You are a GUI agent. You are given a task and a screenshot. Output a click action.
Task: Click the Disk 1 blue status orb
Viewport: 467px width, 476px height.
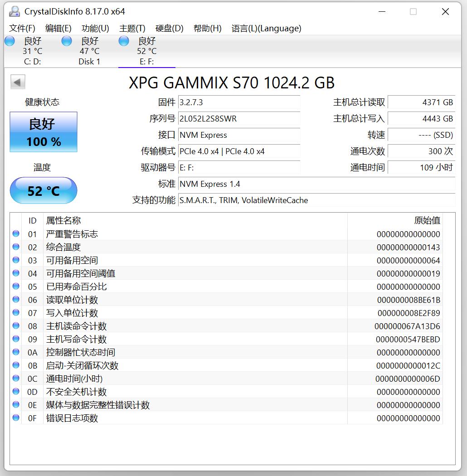coord(66,41)
